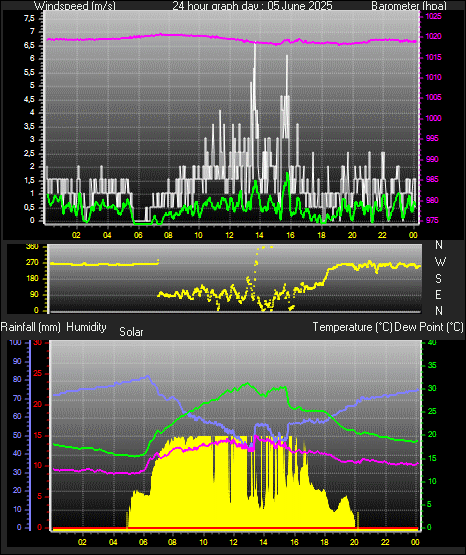The image size is (466, 555).
Task: Select the 4,5 windspeed axis label
Action: [30, 99]
